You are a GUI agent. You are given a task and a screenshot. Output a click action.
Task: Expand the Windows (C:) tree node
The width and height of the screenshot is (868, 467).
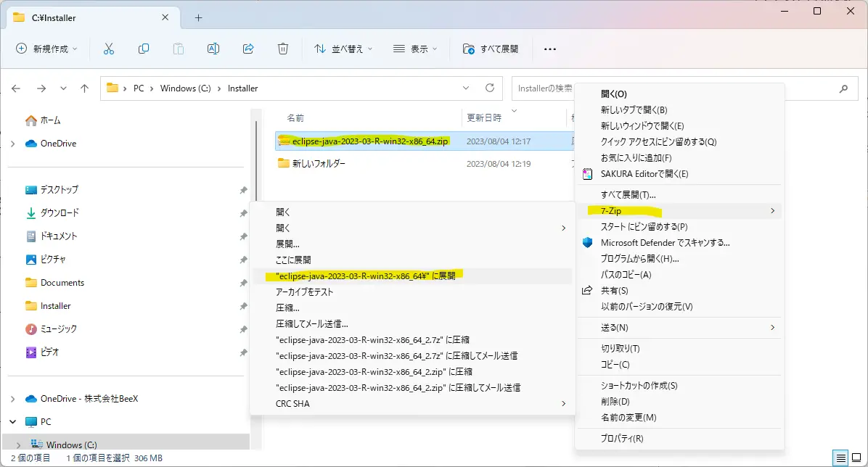point(18,445)
